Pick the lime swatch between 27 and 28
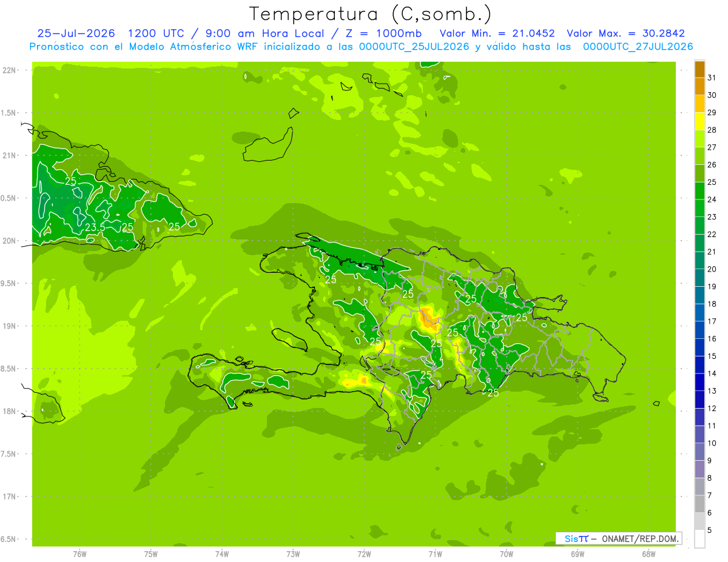The image size is (728, 562). [700, 139]
